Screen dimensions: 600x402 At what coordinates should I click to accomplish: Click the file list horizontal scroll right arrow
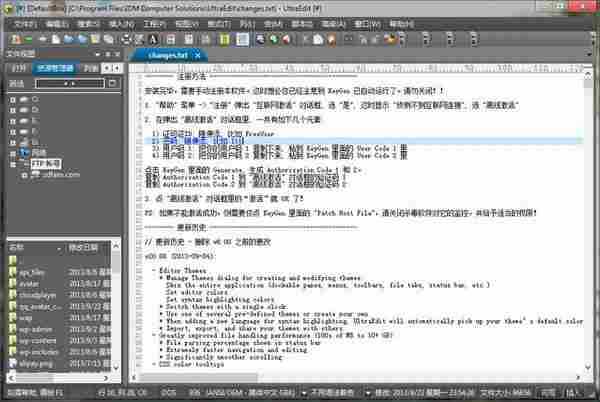coord(106,378)
